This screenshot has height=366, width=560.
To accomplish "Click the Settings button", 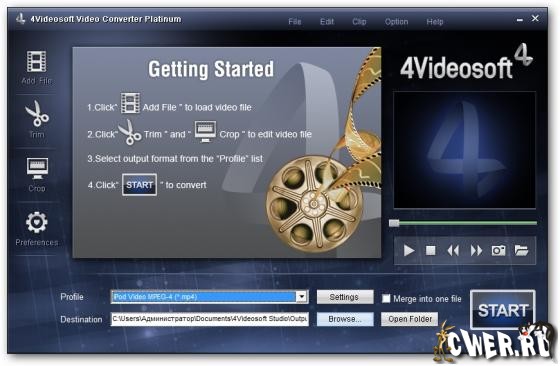I will [x=345, y=297].
